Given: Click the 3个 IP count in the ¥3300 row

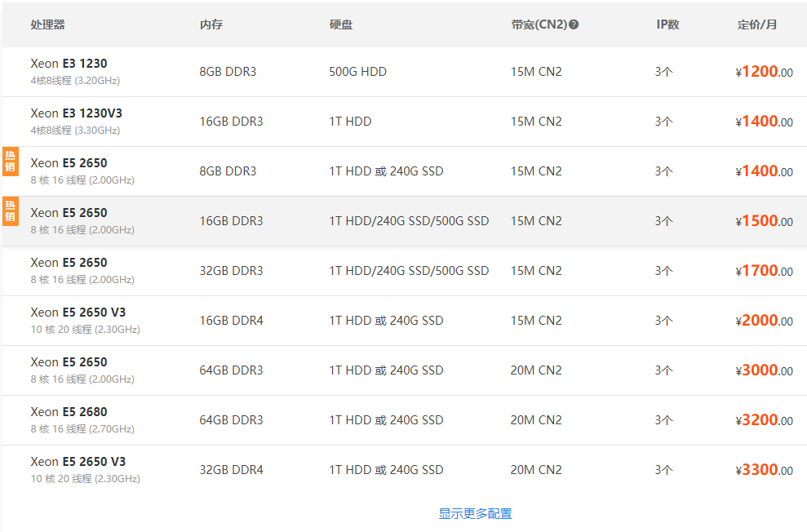Looking at the screenshot, I should coord(663,470).
